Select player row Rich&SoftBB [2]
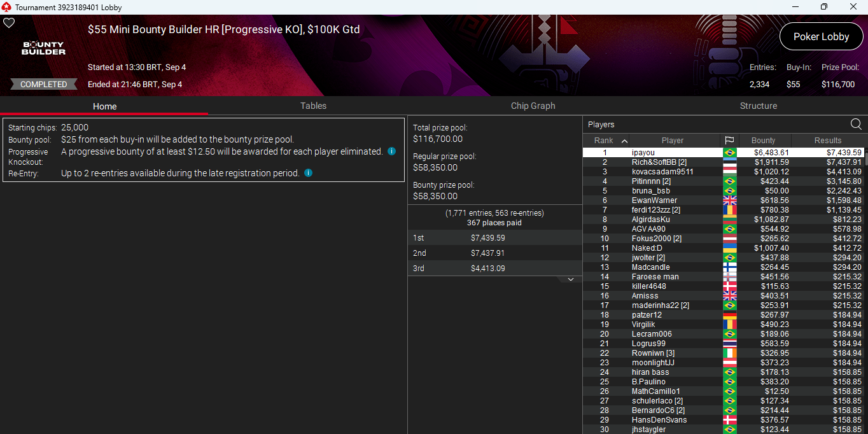Viewport: 868px width, 434px height. pyautogui.click(x=723, y=162)
